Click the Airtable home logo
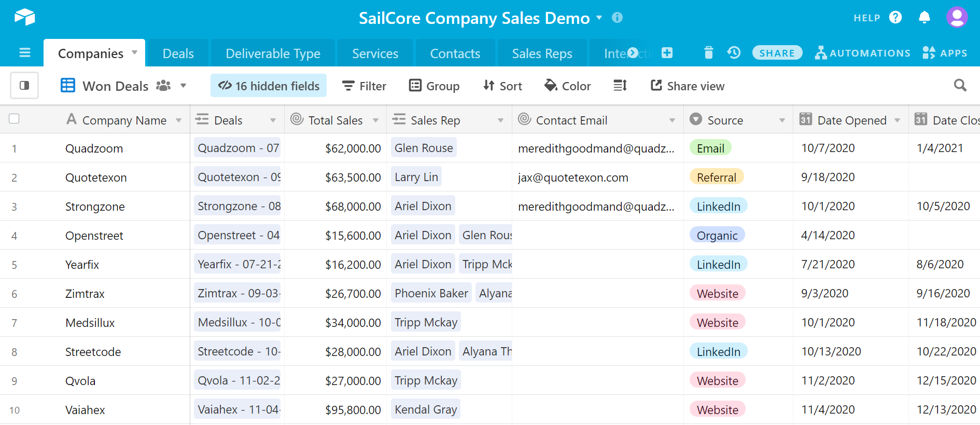 coord(24,18)
